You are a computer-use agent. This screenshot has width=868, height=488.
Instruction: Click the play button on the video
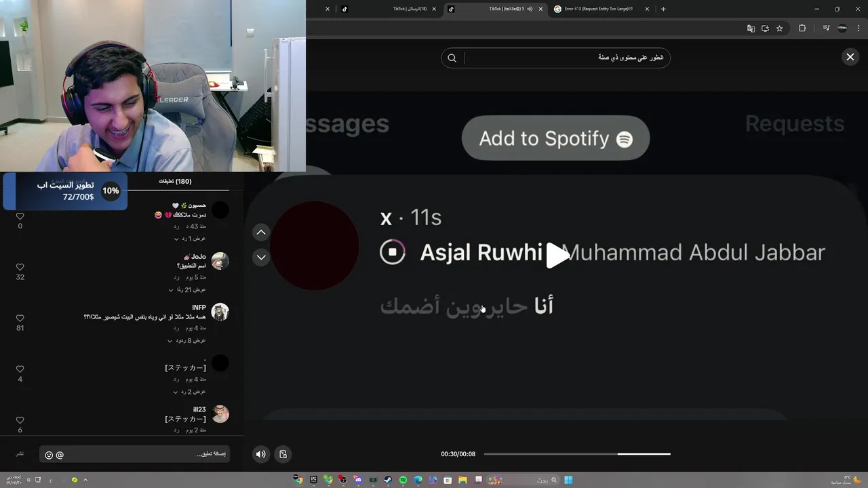557,256
